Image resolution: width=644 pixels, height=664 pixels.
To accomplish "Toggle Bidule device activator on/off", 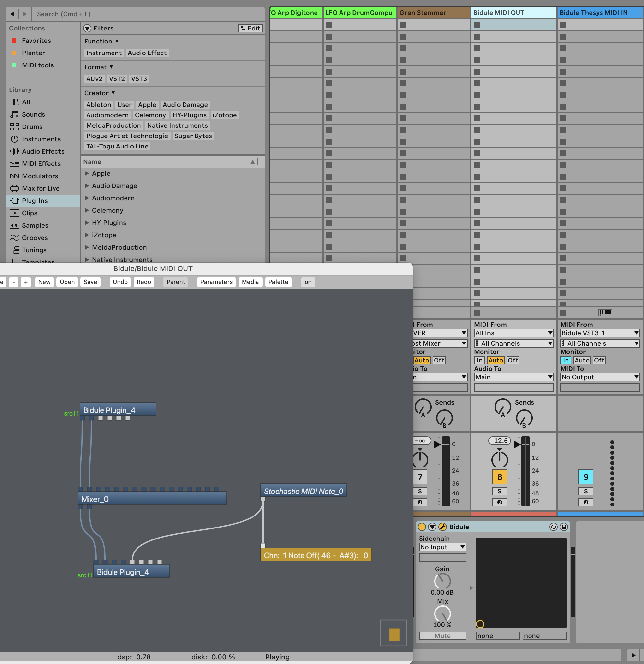I will 422,527.
